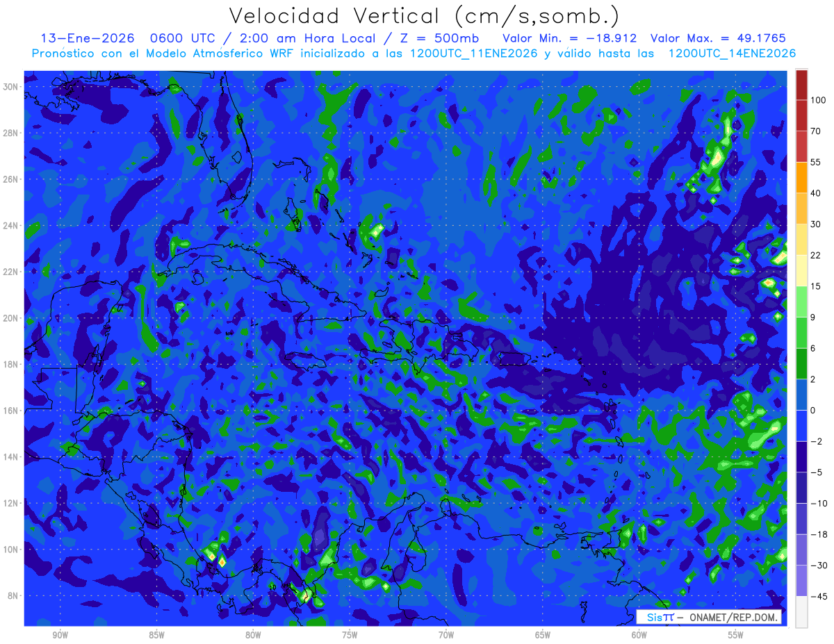Click the 85W longitude axis label
The height and width of the screenshot is (644, 834).
pyautogui.click(x=156, y=636)
